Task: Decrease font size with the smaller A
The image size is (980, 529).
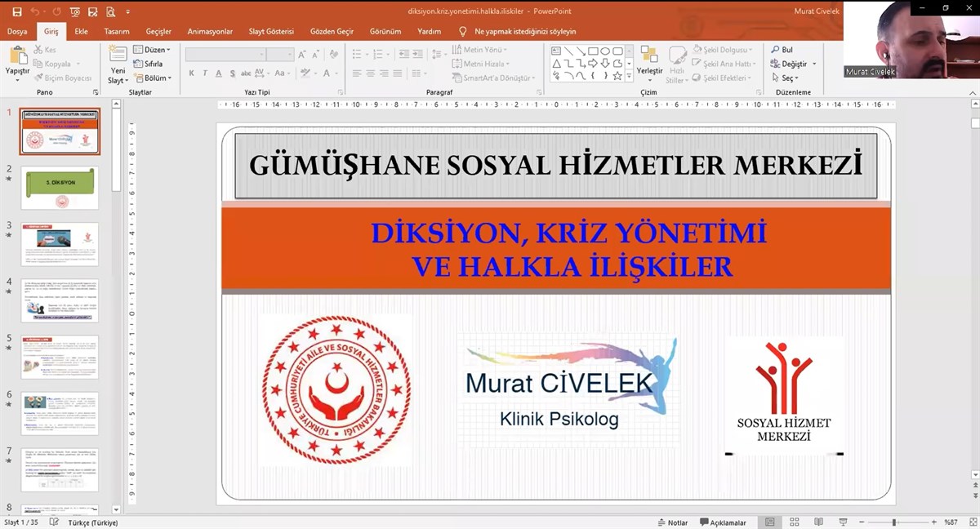Action: [x=316, y=55]
